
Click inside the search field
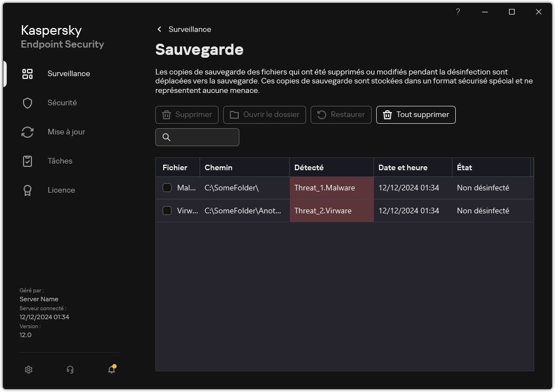pyautogui.click(x=197, y=137)
